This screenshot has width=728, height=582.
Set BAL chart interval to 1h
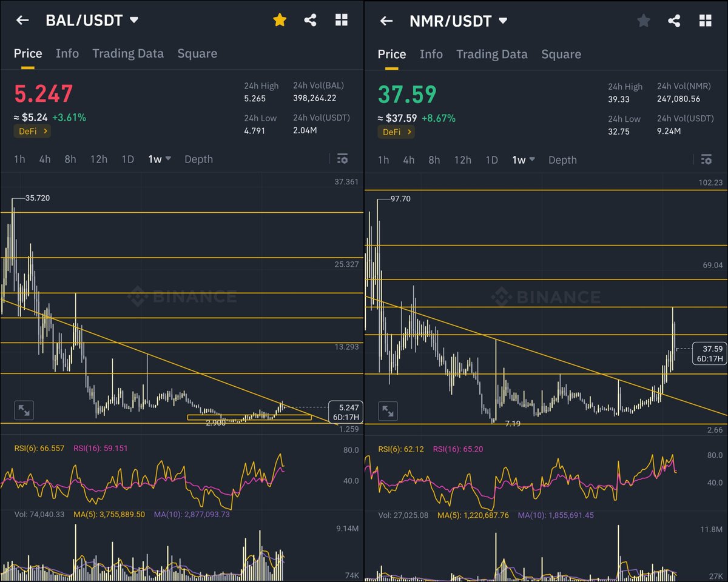tap(19, 159)
